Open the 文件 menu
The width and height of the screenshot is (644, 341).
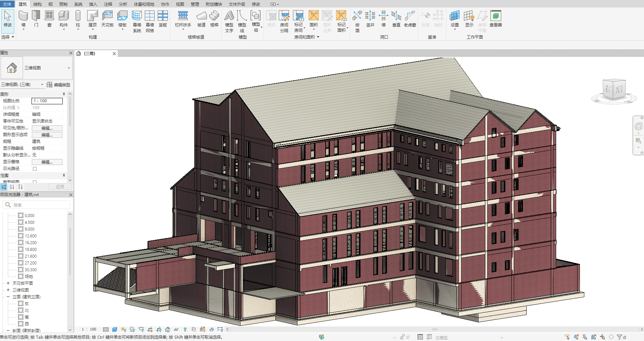pos(7,4)
